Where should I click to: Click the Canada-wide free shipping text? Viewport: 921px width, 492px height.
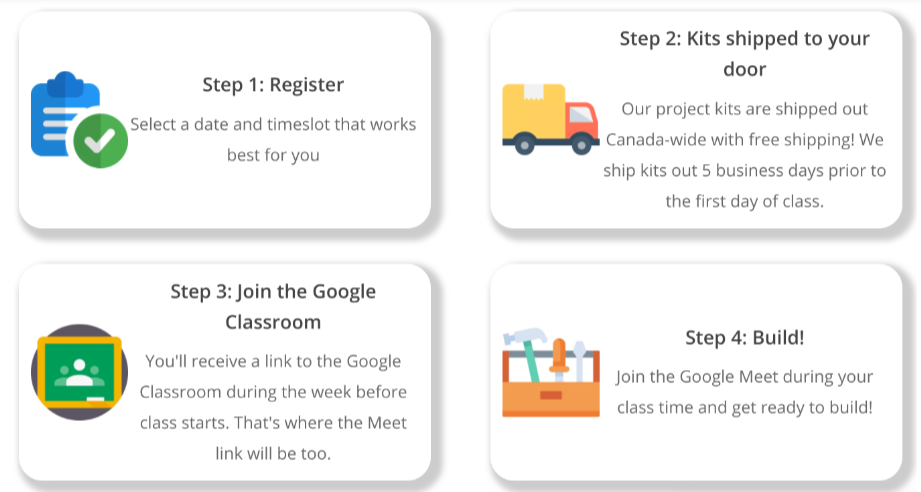click(x=730, y=140)
